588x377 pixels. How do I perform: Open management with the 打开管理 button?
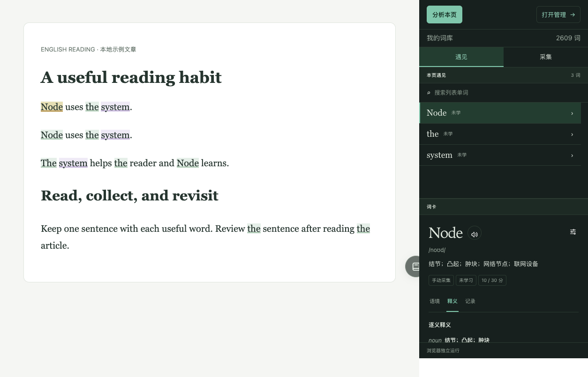click(x=558, y=15)
